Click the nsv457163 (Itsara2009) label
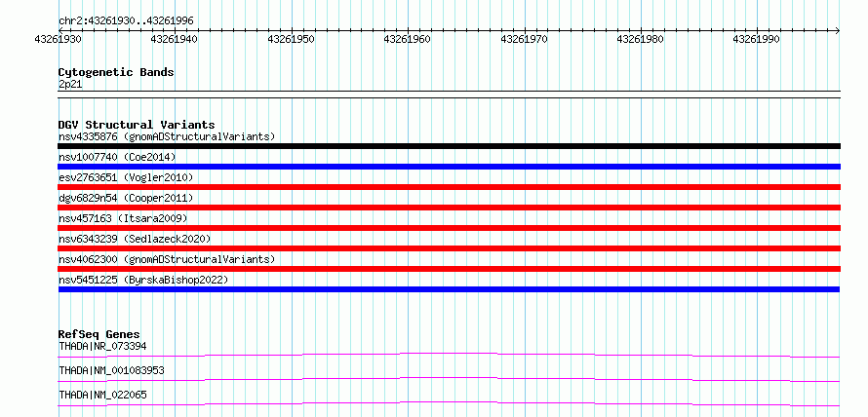This screenshot has height=417, width=868. click(123, 218)
